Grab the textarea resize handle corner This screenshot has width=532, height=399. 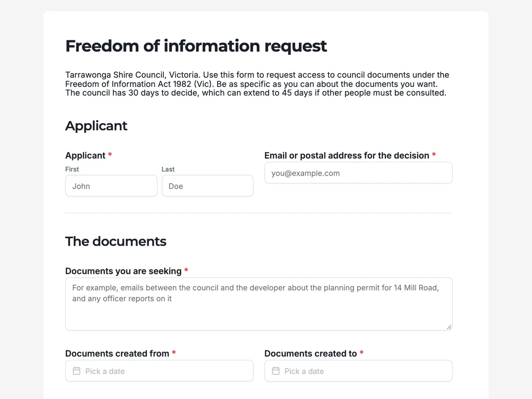tap(449, 327)
